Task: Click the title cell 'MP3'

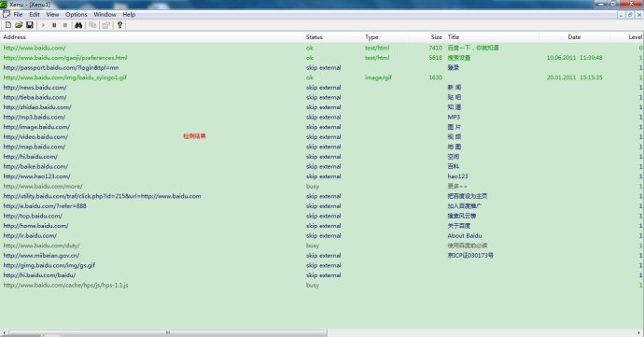Action: [x=454, y=117]
